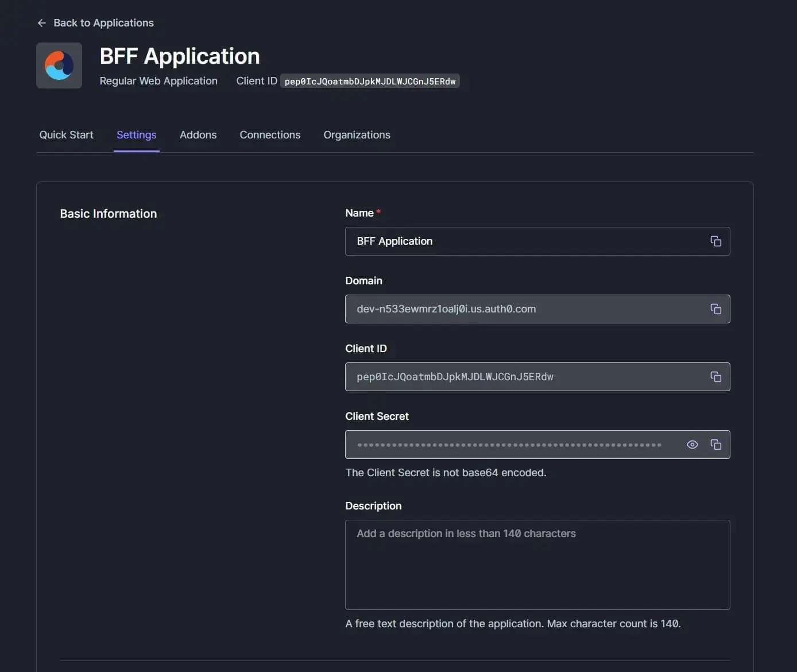Switch to the Addons tab
Image resolution: width=797 pixels, height=672 pixels.
[x=198, y=135]
